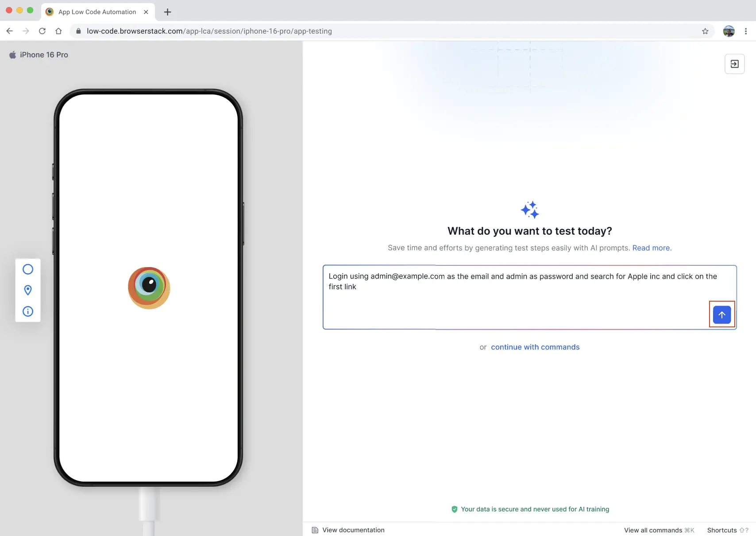
Task: Click the green shield icon near data security note
Action: point(454,509)
